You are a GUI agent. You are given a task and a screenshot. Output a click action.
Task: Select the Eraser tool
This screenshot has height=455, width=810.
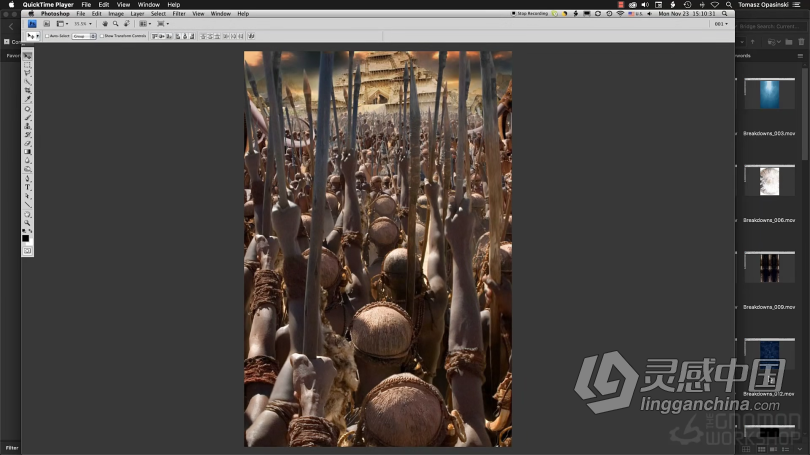[27, 144]
